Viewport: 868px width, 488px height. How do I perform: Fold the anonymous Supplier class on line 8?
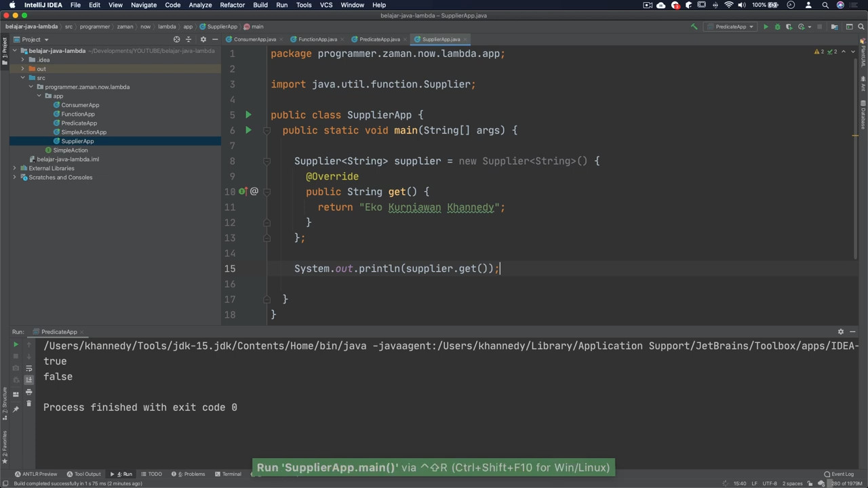point(267,161)
